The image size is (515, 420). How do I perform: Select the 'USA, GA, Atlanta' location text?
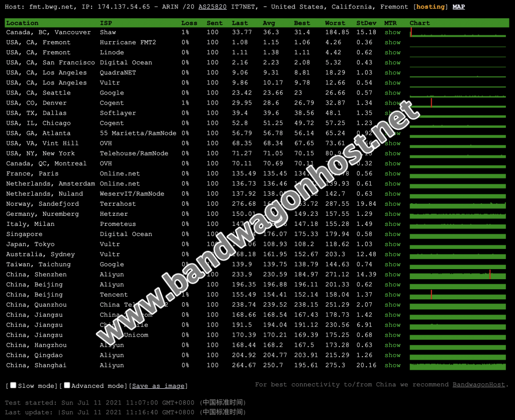[38, 133]
